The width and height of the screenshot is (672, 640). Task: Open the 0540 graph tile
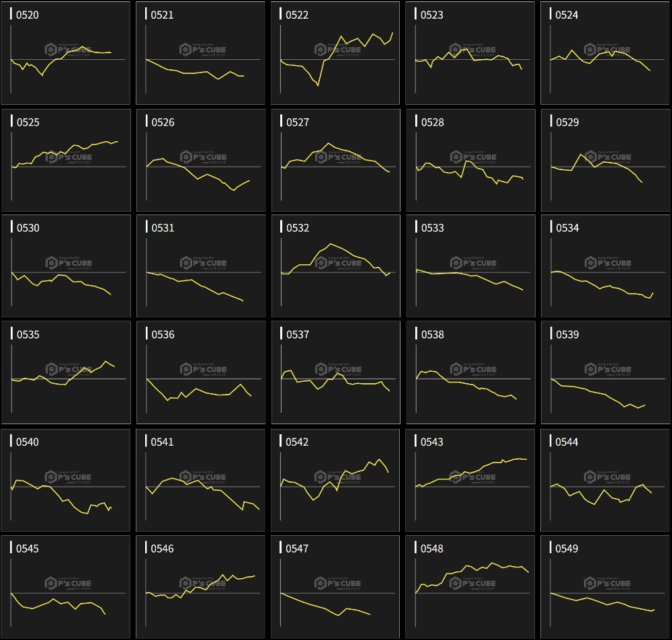66,480
